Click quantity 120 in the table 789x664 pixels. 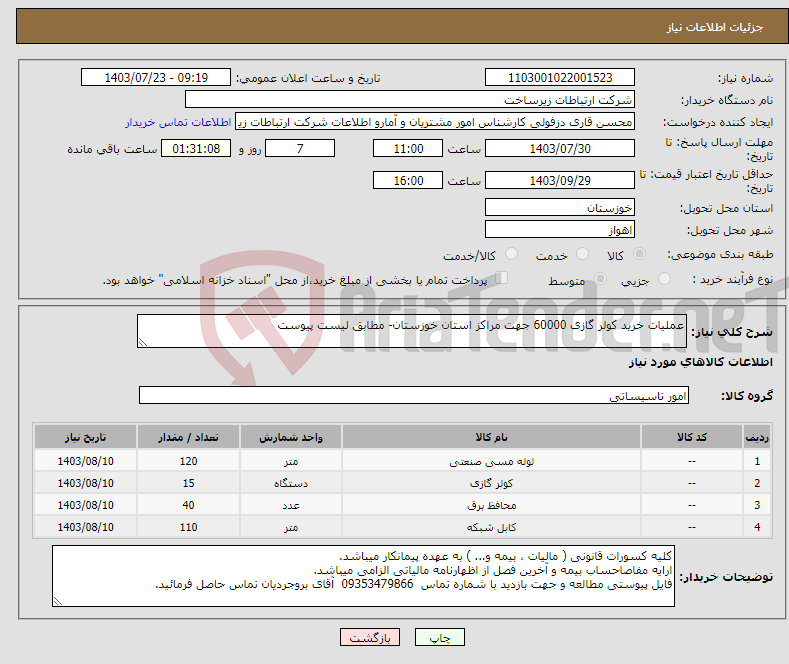tap(188, 461)
